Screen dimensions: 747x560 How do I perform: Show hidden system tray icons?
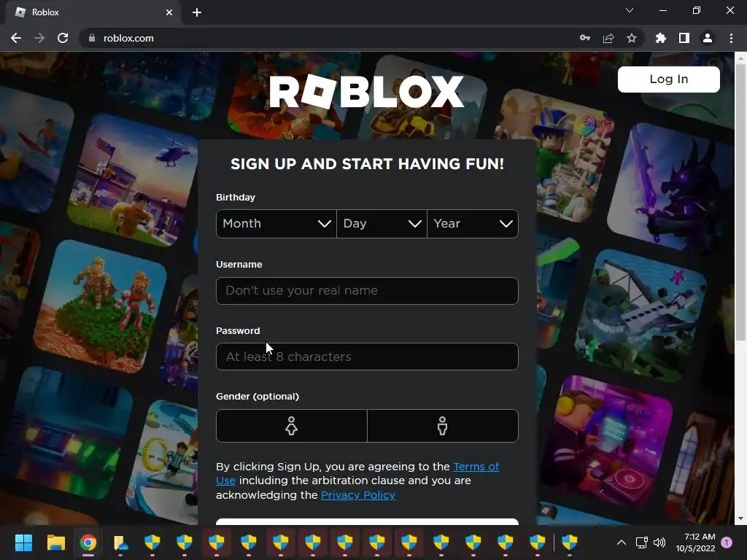coord(622,542)
